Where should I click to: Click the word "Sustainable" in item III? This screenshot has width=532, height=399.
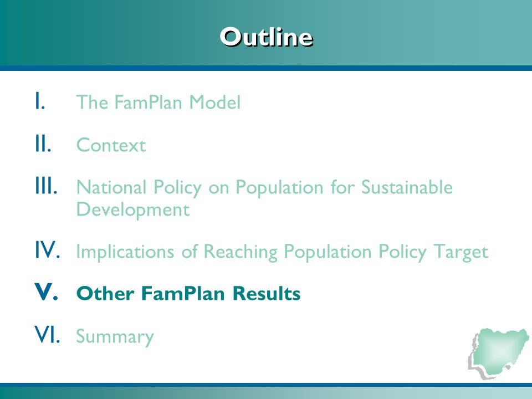[x=407, y=187]
